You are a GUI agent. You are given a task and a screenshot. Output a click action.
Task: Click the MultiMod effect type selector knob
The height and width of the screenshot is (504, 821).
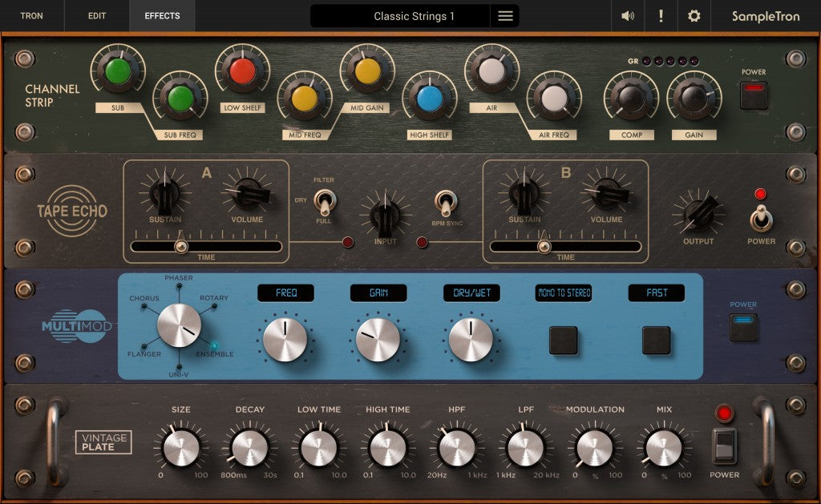(179, 325)
